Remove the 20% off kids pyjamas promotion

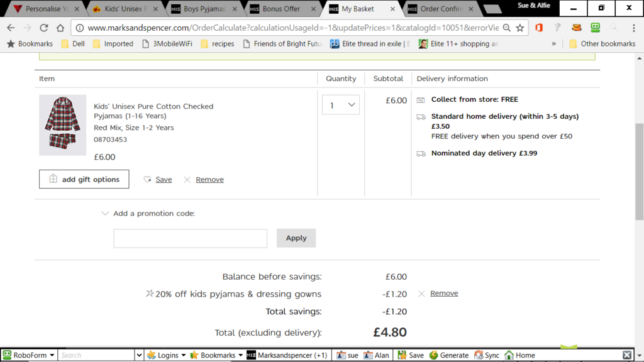[444, 293]
